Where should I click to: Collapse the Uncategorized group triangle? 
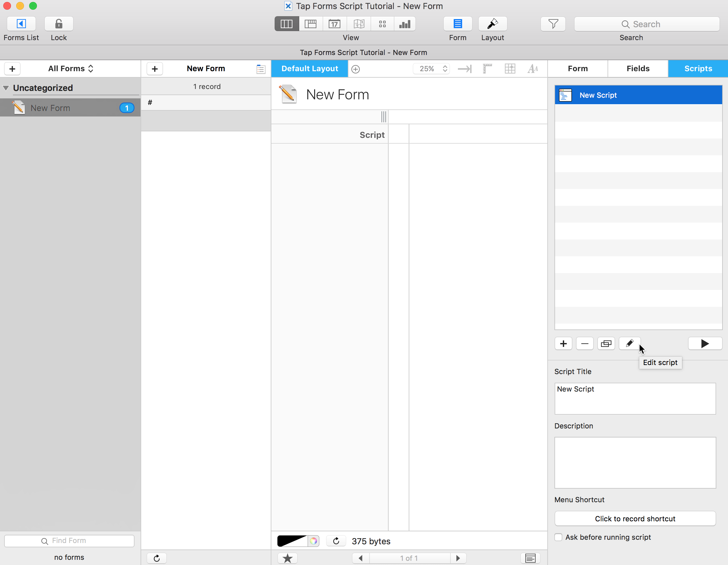pos(6,88)
